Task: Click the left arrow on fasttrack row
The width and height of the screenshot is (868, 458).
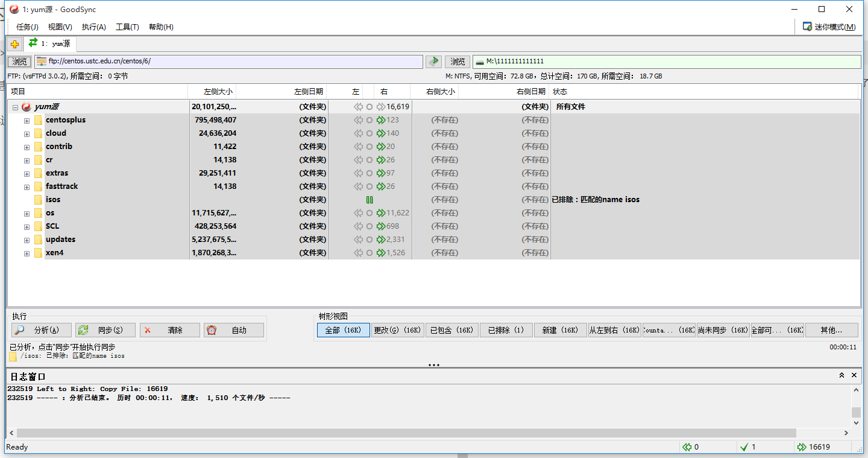Action: (358, 186)
